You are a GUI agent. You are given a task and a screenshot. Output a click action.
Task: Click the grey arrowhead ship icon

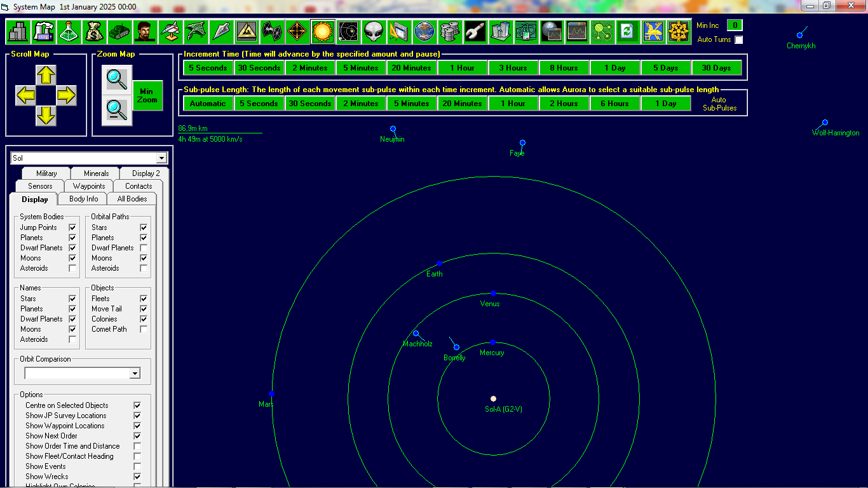tap(222, 30)
